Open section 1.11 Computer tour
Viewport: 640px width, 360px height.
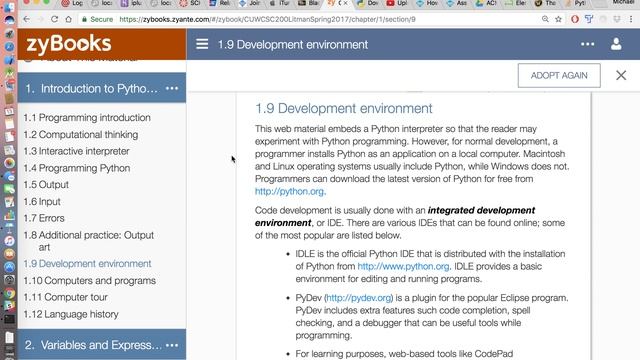pos(65,297)
